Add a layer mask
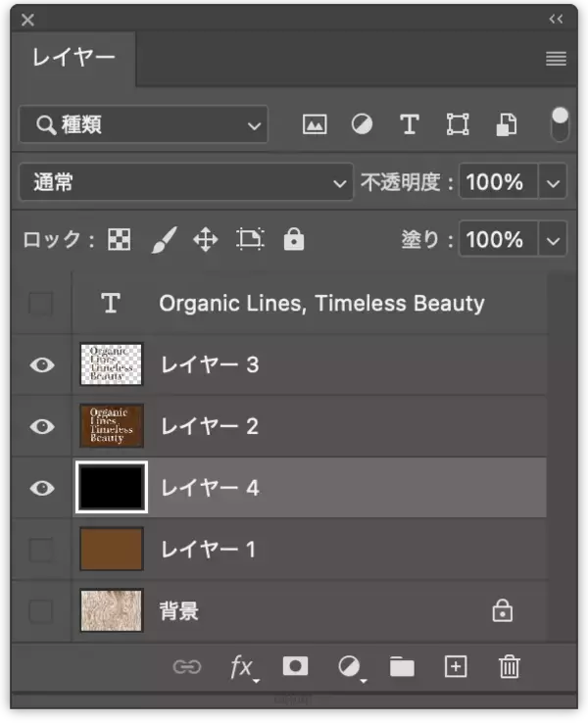 tap(295, 666)
